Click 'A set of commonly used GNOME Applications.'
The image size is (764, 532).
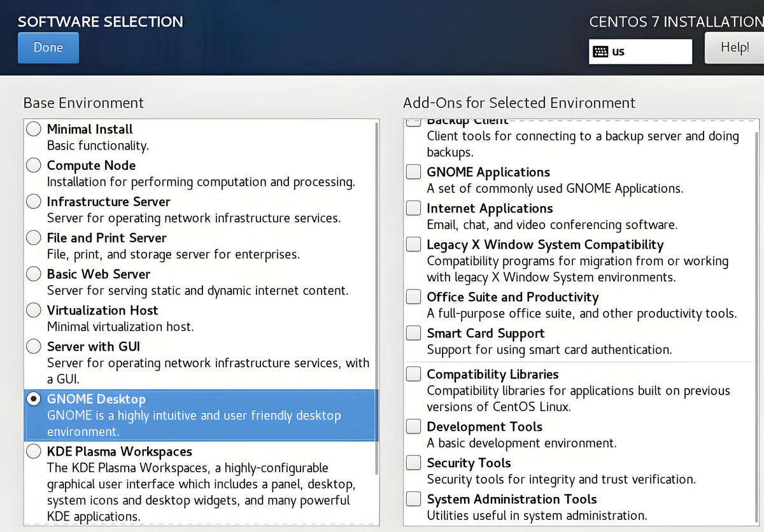[x=555, y=188]
